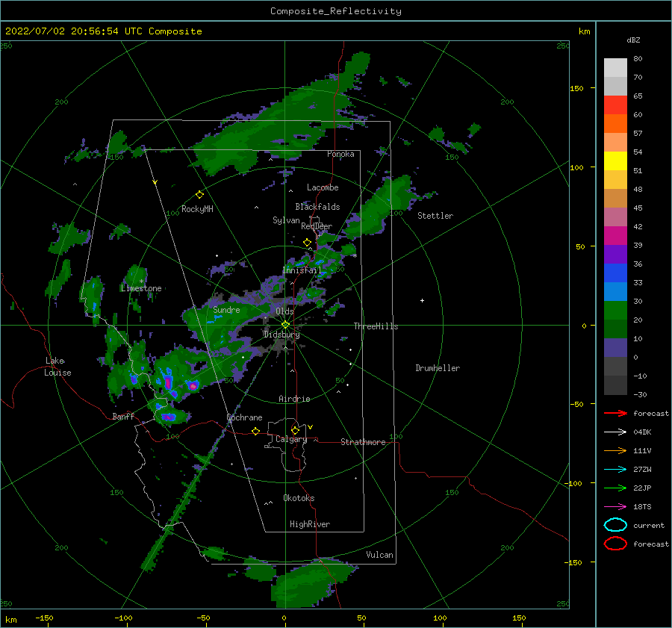
Task: Click the Calgary city label
Action: pyautogui.click(x=291, y=439)
